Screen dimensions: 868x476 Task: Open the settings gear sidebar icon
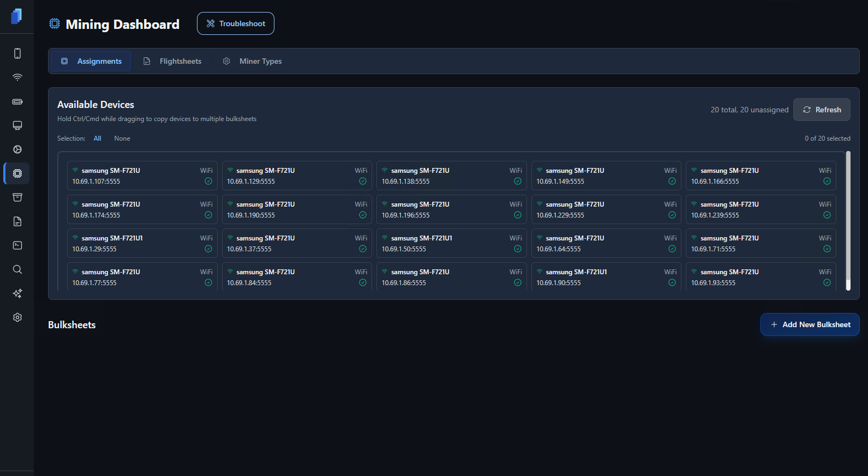17,317
